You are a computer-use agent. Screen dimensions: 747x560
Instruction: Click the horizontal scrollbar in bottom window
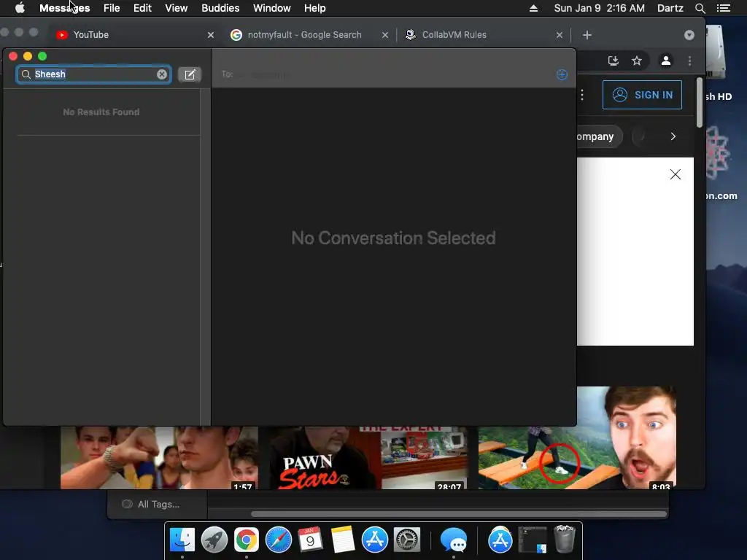click(458, 514)
